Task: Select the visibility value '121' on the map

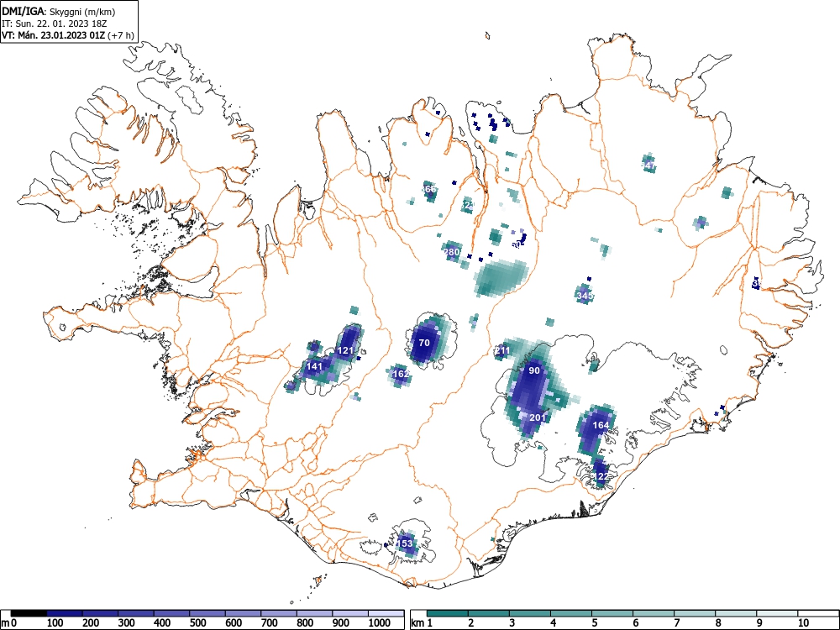Action: click(345, 351)
